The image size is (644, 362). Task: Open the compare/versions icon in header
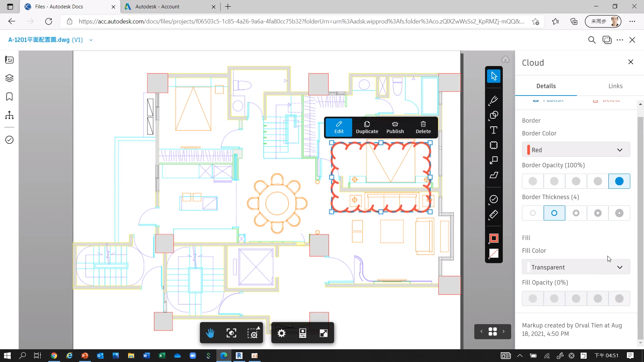607,40
